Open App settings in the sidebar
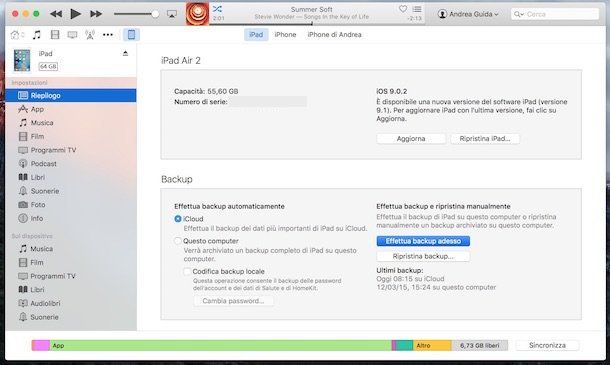 pyautogui.click(x=71, y=109)
